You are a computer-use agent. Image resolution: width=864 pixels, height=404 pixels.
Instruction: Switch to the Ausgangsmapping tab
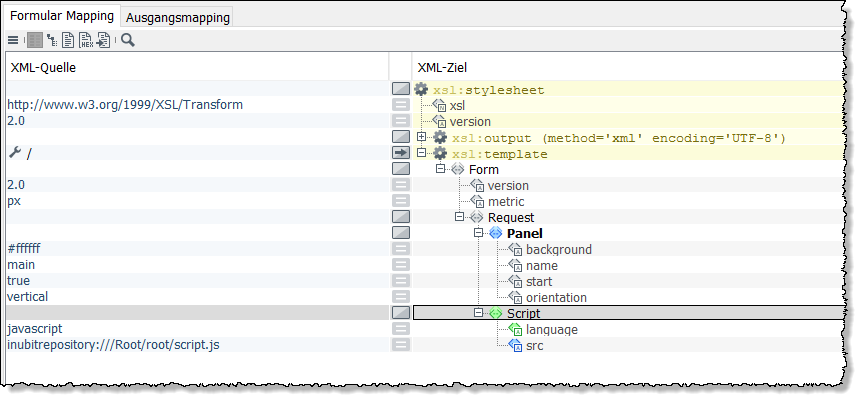(178, 17)
